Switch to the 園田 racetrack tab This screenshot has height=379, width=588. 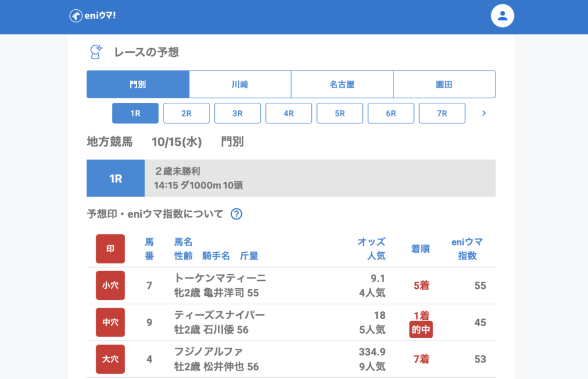tap(444, 84)
